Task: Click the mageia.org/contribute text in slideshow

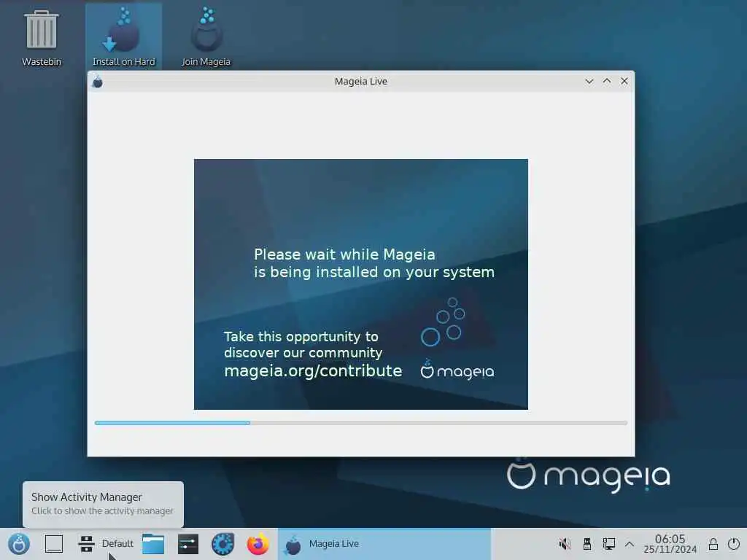Action: [x=313, y=371]
